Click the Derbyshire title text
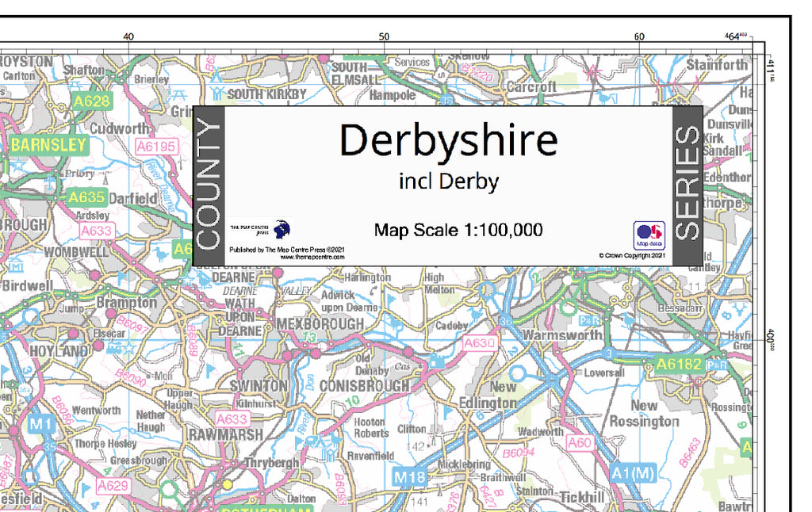 pos(449,141)
